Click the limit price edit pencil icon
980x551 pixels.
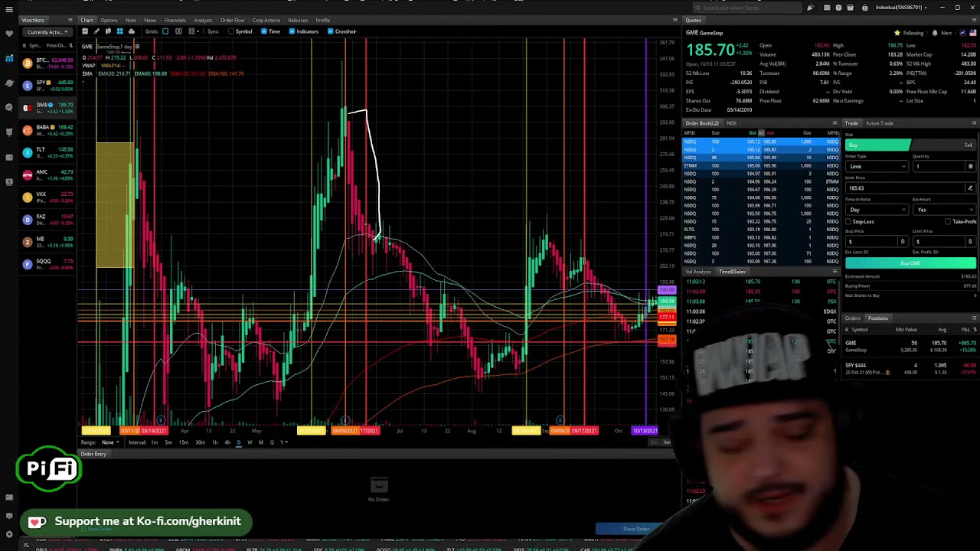click(970, 188)
